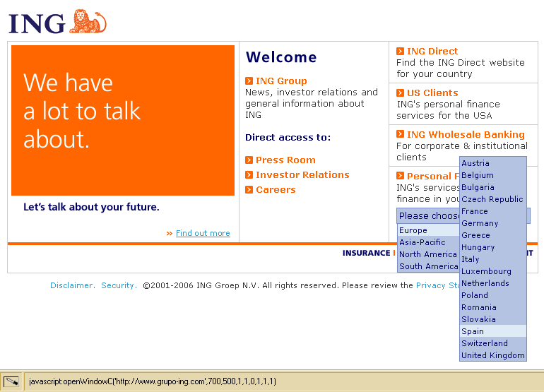The height and width of the screenshot is (392, 544).
Task: Click the arrow icon beside ING Direct
Action: pos(400,52)
